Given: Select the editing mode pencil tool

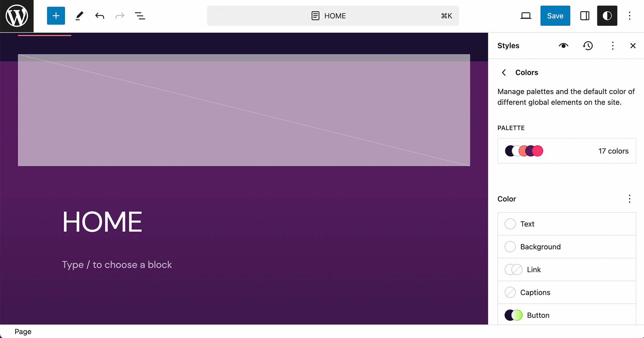Looking at the screenshot, I should point(80,15).
